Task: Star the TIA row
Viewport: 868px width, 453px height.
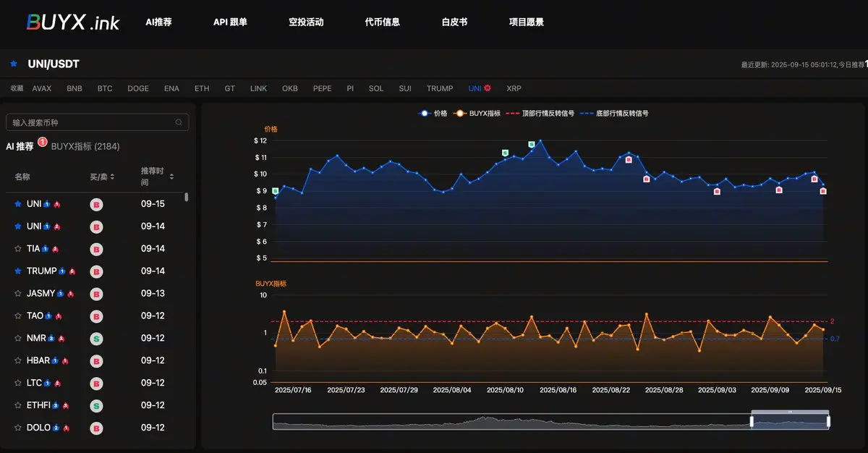Action: coord(18,249)
